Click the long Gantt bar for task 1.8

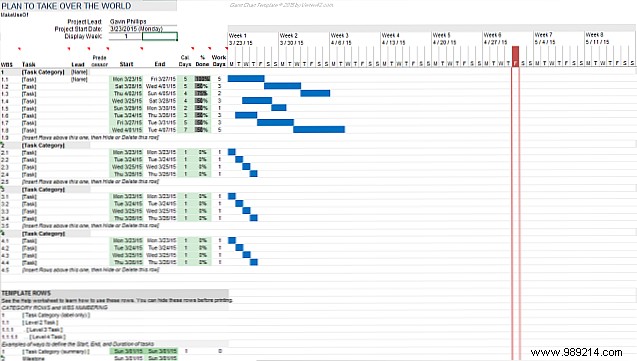319,130
